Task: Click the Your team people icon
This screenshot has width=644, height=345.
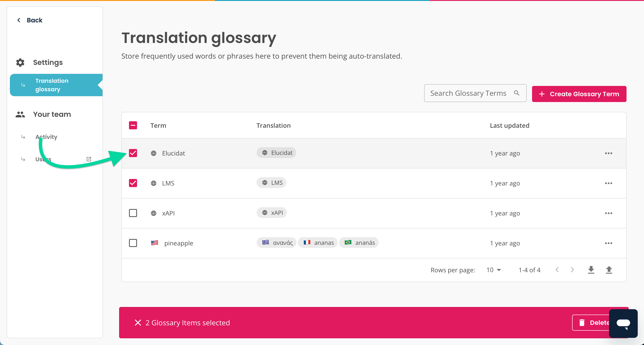Action: click(x=20, y=114)
